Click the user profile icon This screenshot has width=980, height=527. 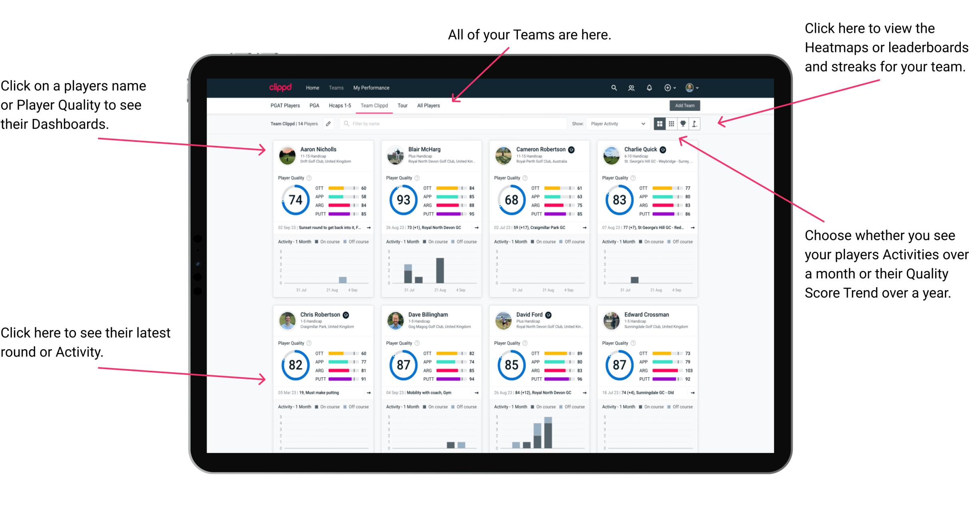pos(689,88)
